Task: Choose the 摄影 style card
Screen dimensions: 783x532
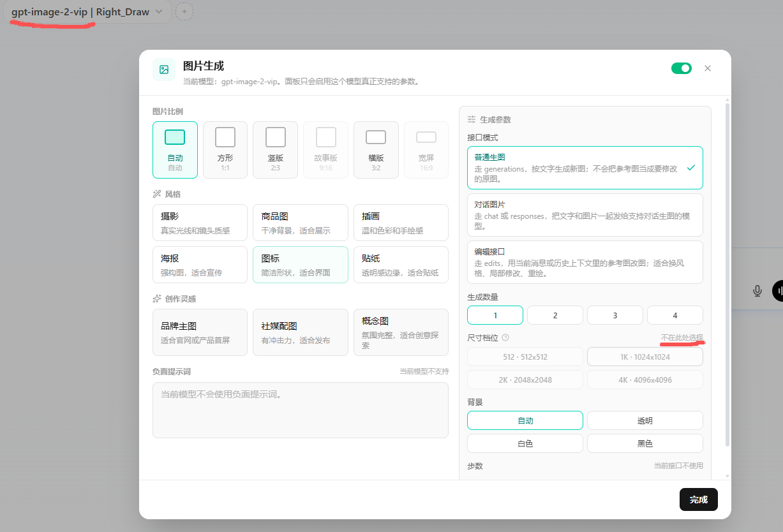Action: (x=200, y=223)
